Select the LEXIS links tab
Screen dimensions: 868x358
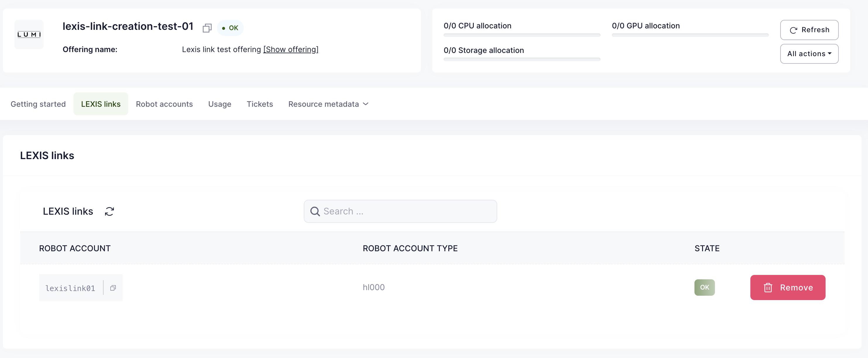[x=100, y=104]
